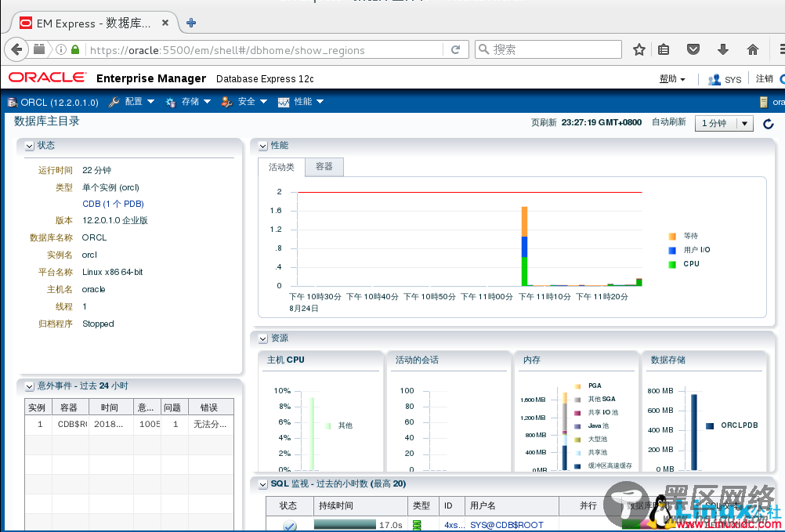Collapse the 性能 panel
Viewport: 785px width, 532px height.
[262, 147]
